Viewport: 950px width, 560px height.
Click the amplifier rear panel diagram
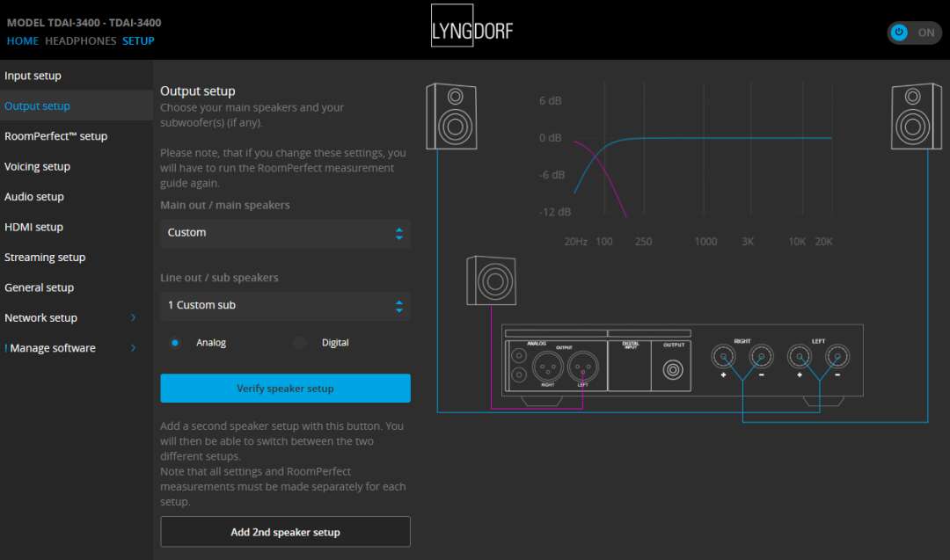(x=682, y=360)
